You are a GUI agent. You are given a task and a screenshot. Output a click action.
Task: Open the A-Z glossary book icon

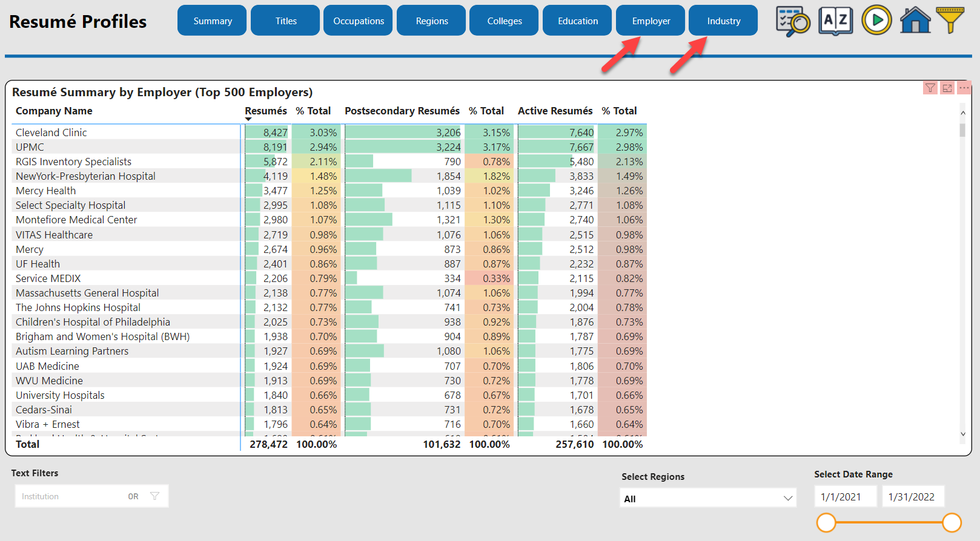click(x=836, y=21)
